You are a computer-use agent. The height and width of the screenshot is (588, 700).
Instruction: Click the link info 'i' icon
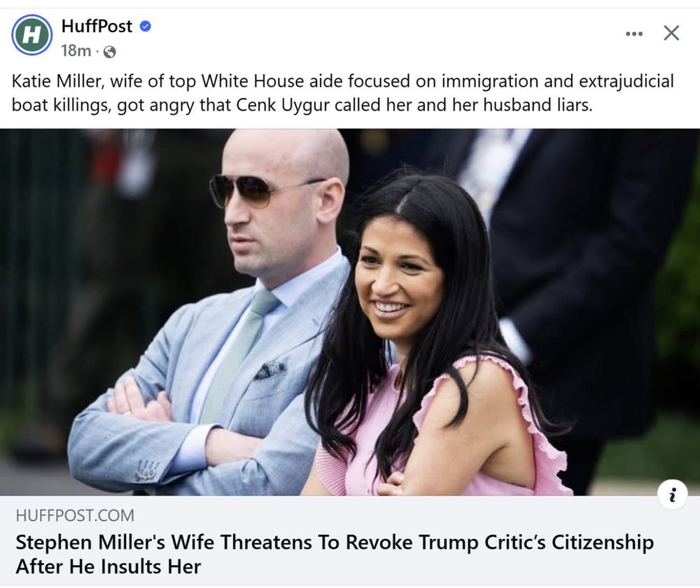[x=672, y=494]
